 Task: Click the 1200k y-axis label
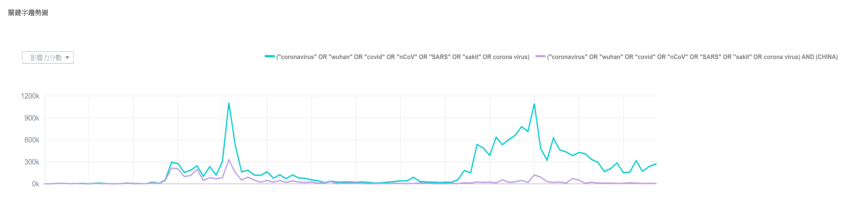[30, 96]
